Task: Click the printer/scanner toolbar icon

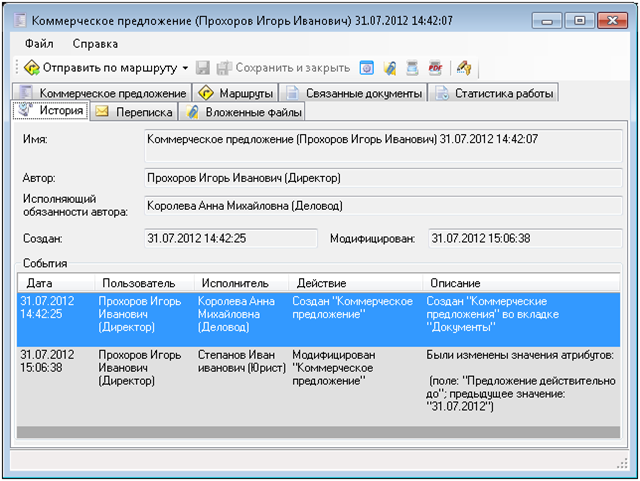Action: (x=412, y=68)
